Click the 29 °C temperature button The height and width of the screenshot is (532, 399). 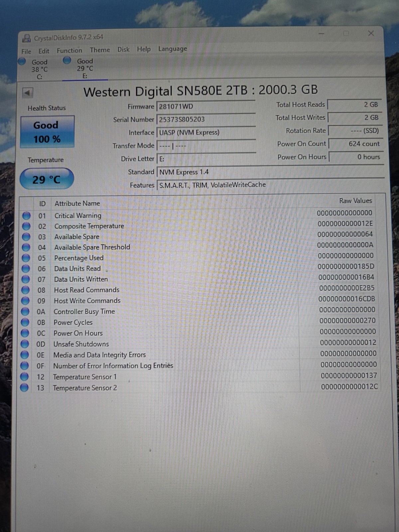(47, 180)
